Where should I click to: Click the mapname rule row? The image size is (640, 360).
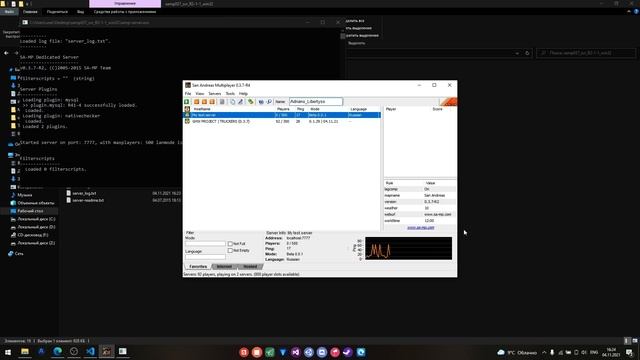click(x=420, y=196)
